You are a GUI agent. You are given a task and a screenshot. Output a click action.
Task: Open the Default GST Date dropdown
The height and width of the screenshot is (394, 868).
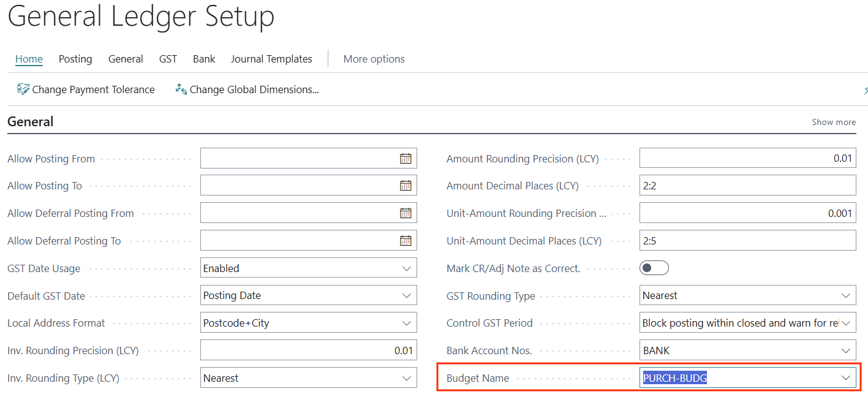point(406,295)
